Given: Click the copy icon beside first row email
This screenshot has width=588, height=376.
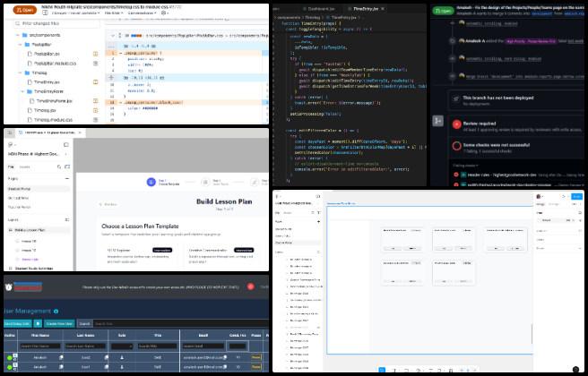Looking at the screenshot, I should point(227,356).
